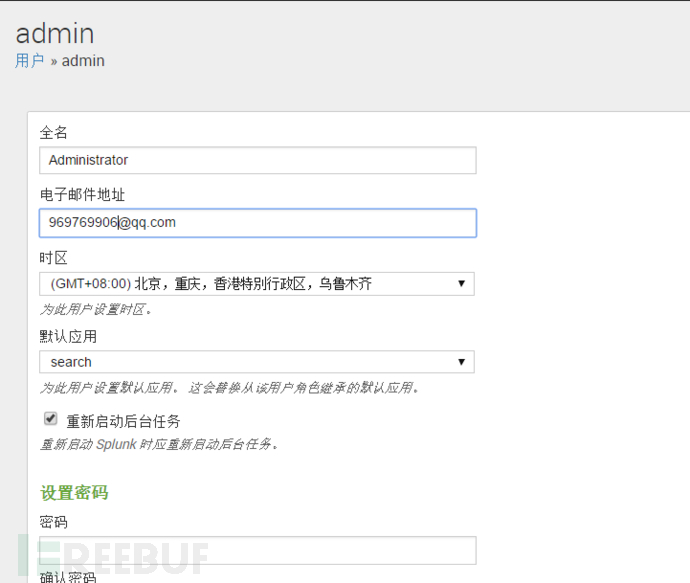Click the 电子邮件地址 email input field

pyautogui.click(x=258, y=223)
